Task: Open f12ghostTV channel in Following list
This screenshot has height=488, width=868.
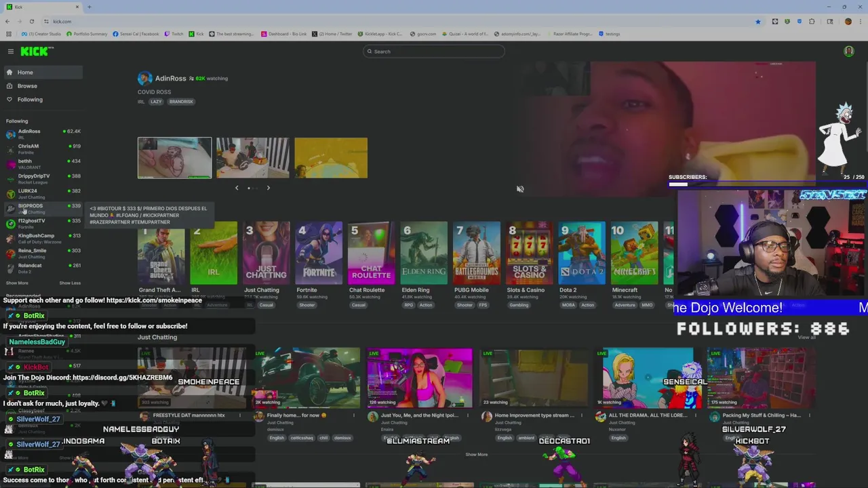Action: tap(43, 223)
